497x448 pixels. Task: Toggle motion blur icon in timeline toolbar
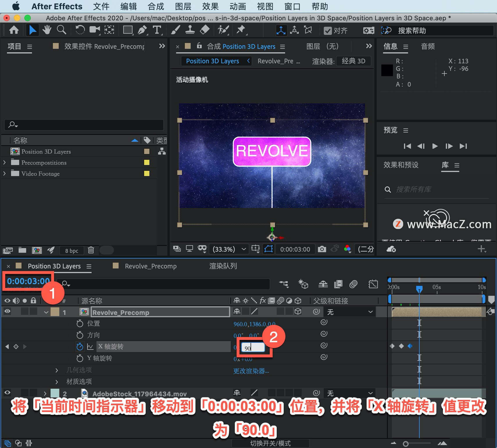[x=353, y=284]
